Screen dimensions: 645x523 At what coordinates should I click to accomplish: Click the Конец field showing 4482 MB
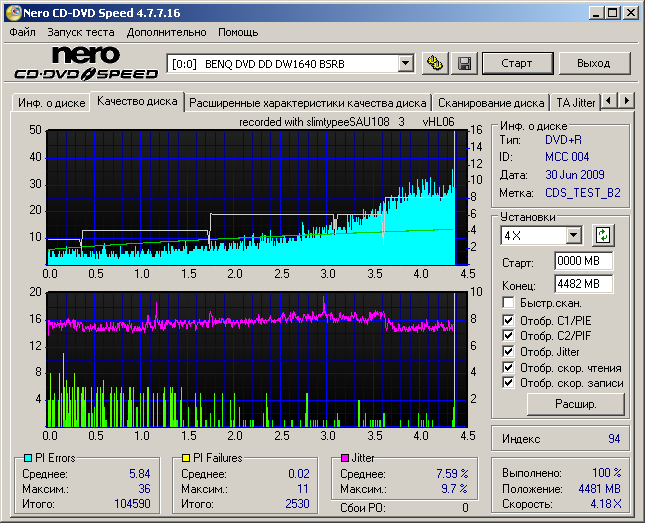pos(583,282)
